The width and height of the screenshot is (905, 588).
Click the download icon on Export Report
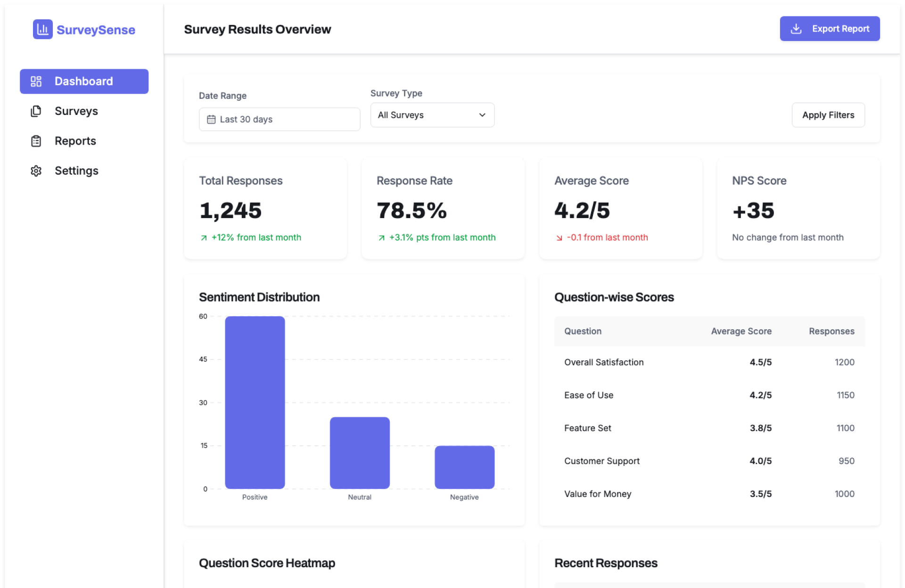tap(796, 29)
